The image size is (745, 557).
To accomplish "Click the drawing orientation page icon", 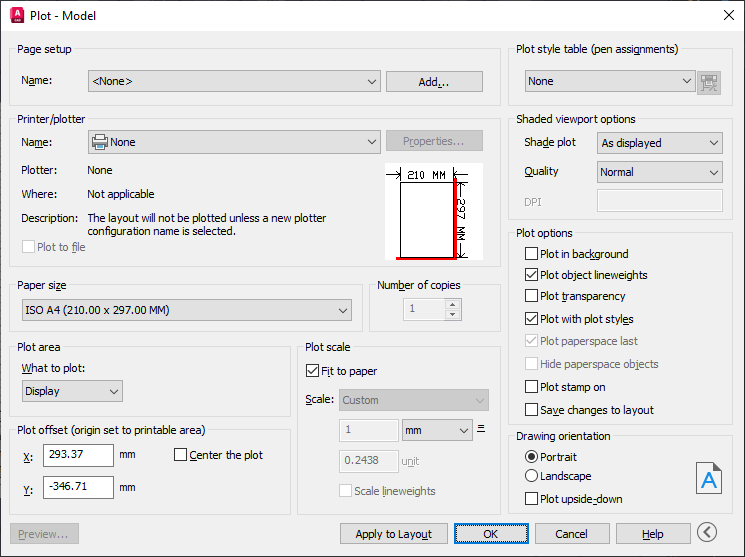I will (709, 478).
